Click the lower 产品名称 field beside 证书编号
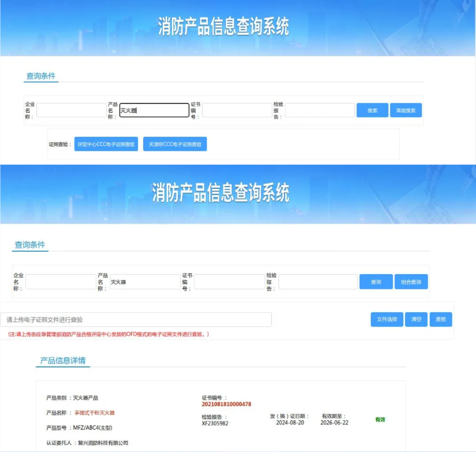This screenshot has height=452, width=476. click(x=144, y=282)
